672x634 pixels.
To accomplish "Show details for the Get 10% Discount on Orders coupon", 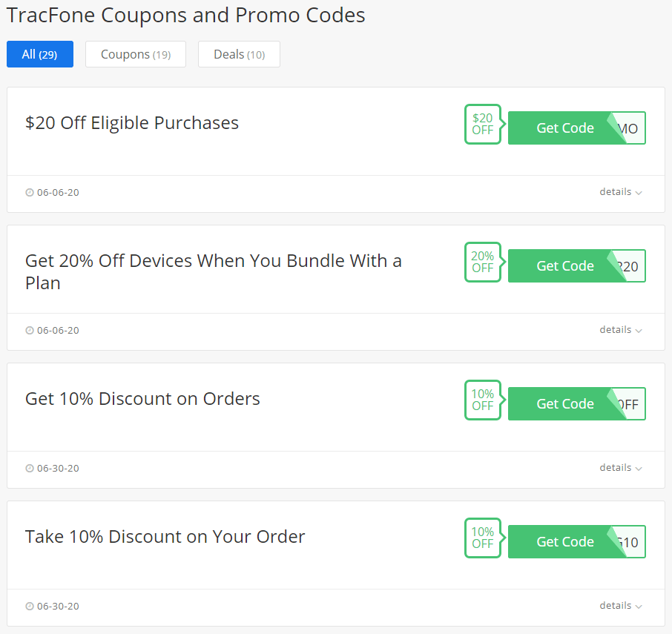I will coord(621,468).
